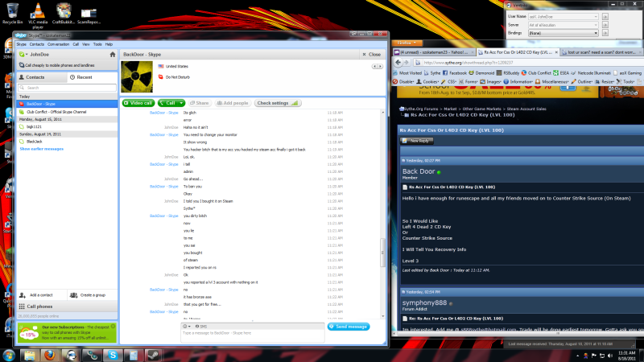Open Firefox from the Windows taskbar
This screenshot has height=362, width=644.
coord(50,355)
